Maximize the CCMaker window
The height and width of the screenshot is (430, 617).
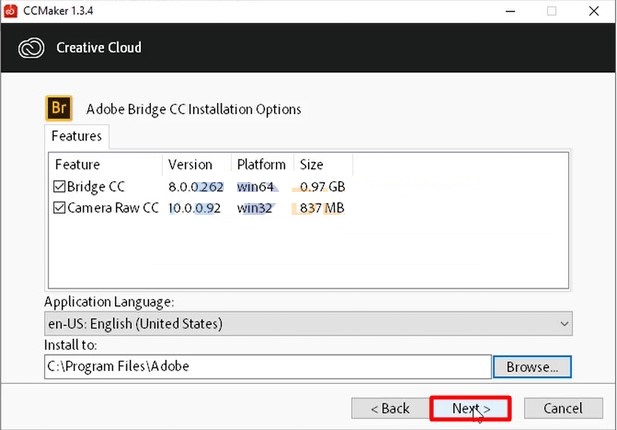(x=551, y=11)
